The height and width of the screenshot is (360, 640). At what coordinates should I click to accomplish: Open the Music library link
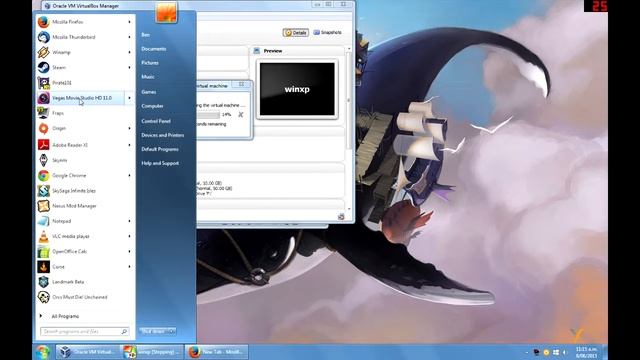(148, 77)
